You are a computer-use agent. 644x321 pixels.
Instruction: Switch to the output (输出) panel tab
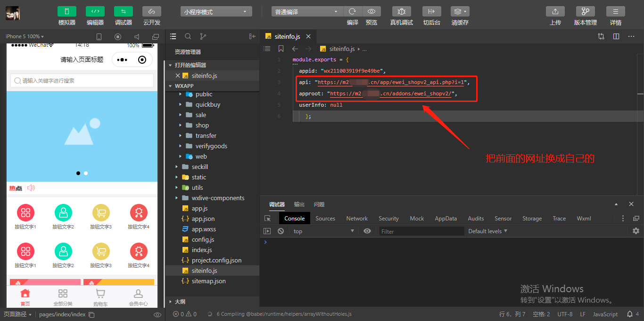coord(299,204)
